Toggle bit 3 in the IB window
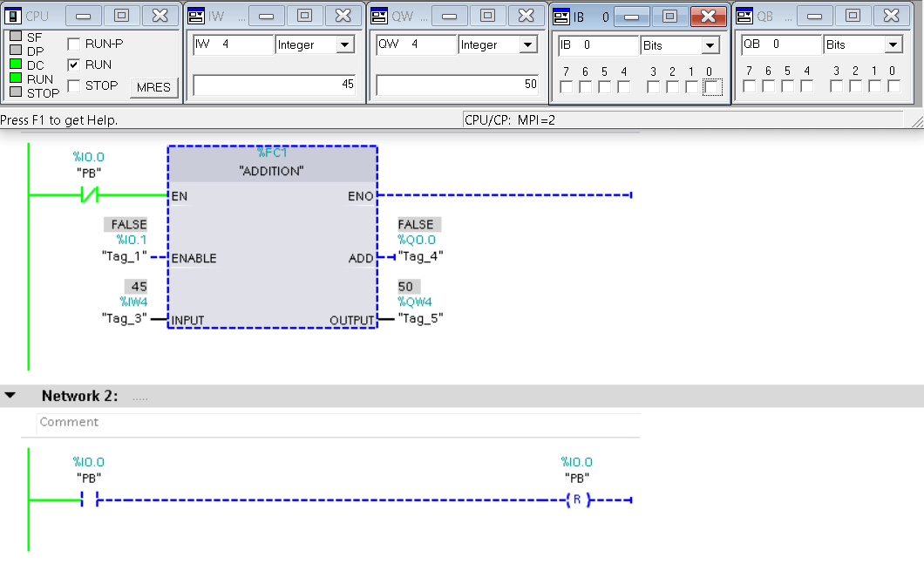 [x=653, y=87]
